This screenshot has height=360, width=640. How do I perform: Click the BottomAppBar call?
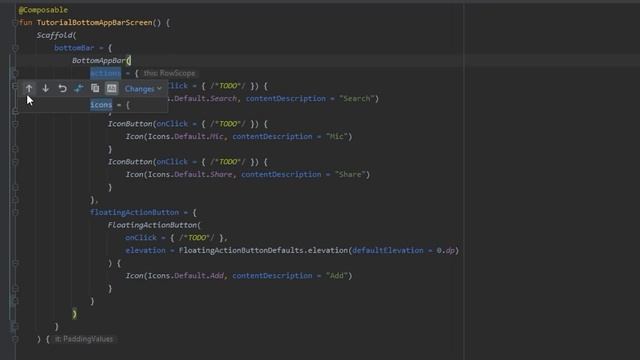tap(98, 60)
